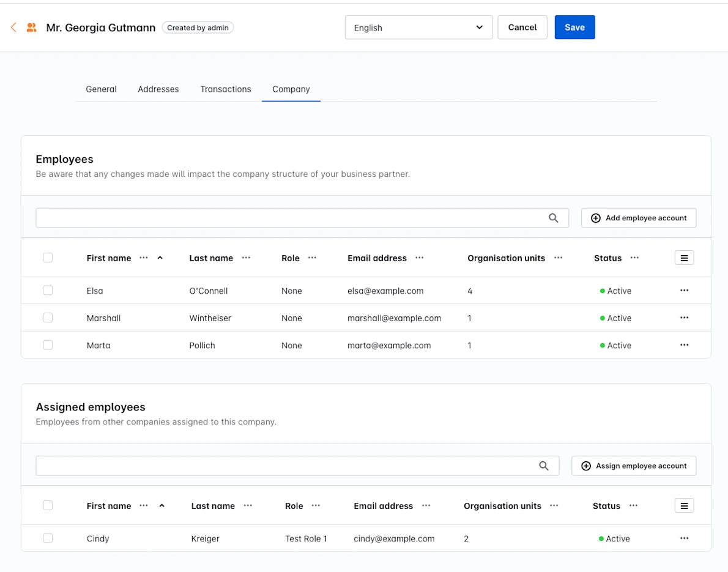This screenshot has height=572, width=728.
Task: Open Assigned employees column settings list icon
Action: tap(685, 505)
